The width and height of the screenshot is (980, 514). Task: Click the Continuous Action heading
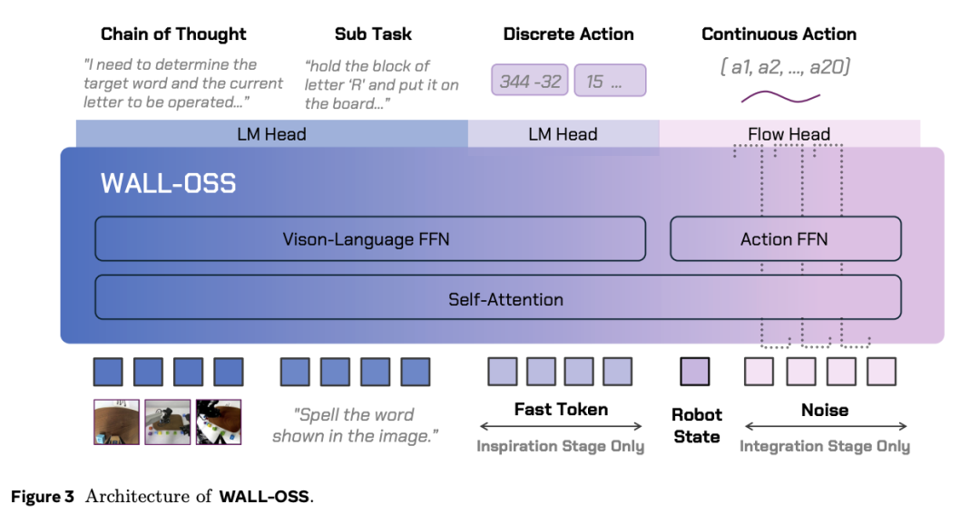click(x=779, y=34)
